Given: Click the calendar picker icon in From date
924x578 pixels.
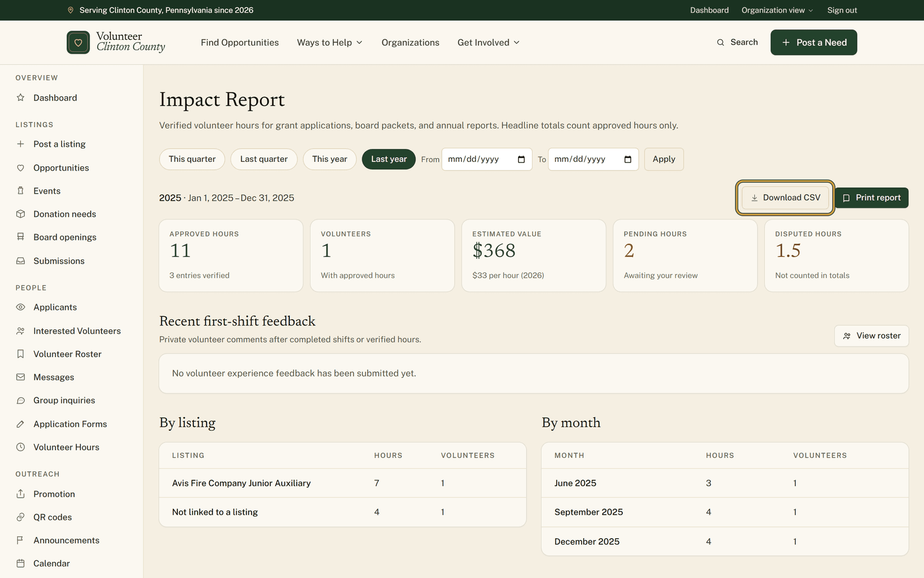Looking at the screenshot, I should tap(521, 160).
